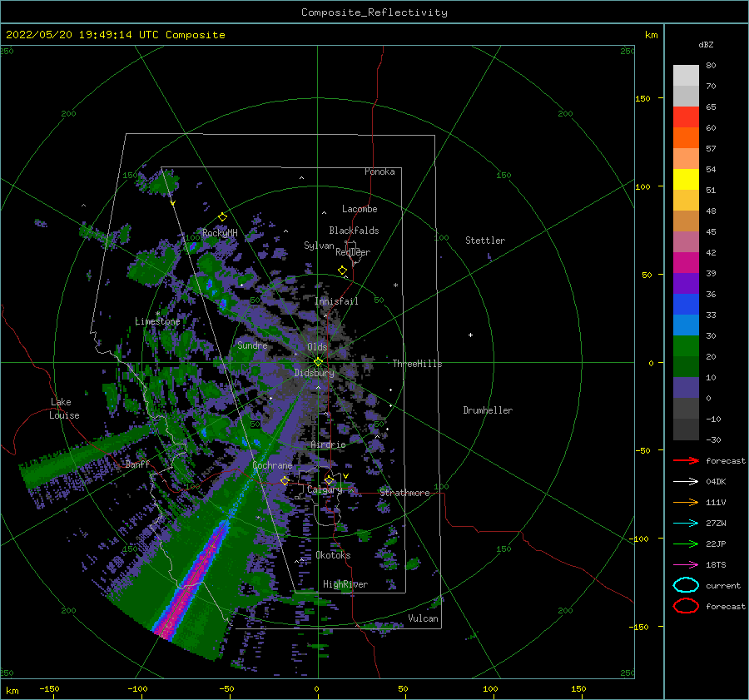Viewport: 749px width, 700px height.
Task: Click the RockyMH map label
Action: [220, 233]
